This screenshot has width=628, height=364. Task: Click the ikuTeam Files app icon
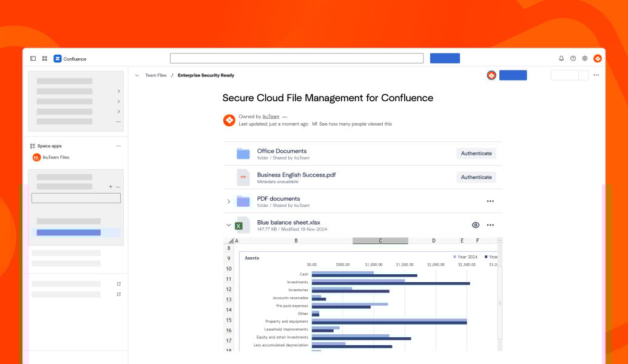point(37,157)
